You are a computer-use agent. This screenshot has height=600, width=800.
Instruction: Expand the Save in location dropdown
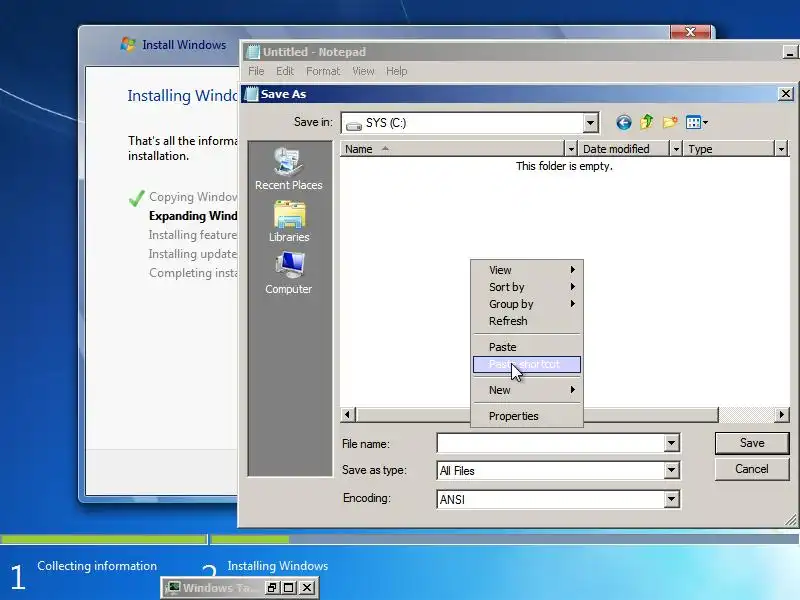pyautogui.click(x=590, y=123)
